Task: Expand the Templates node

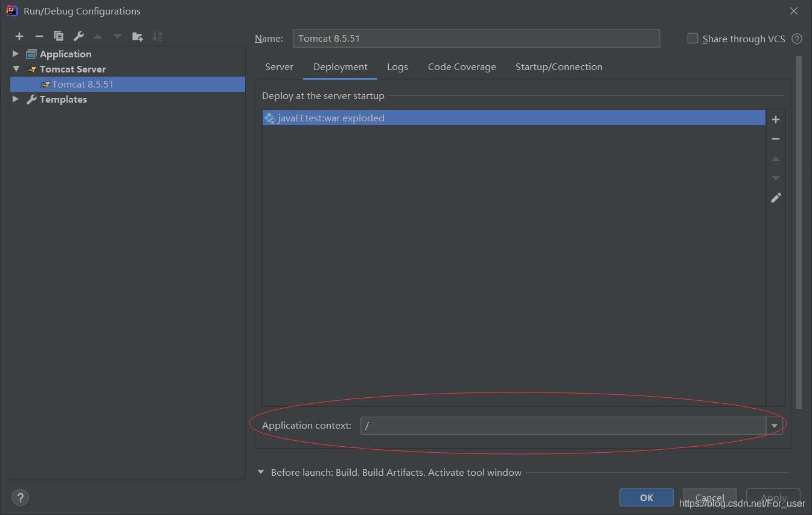Action: (x=16, y=99)
